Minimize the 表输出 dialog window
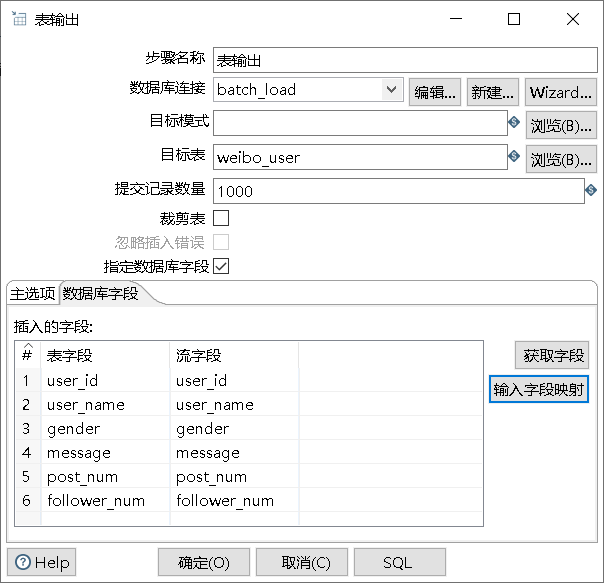Screen dimensions: 604x583 (456, 18)
